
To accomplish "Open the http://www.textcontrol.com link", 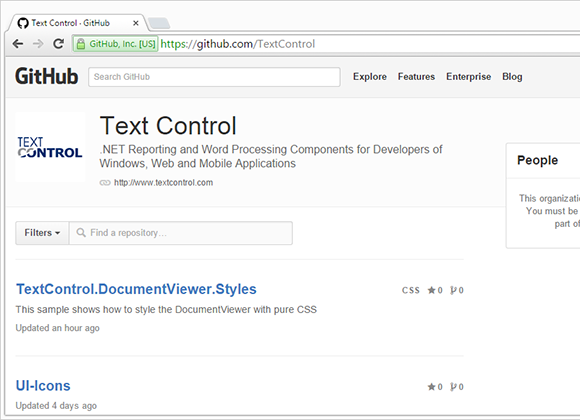I will 163,182.
